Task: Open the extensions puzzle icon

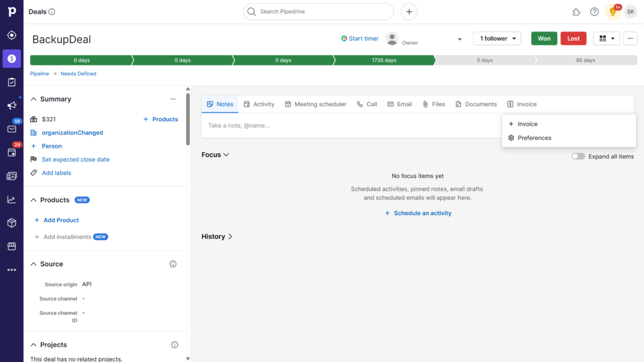Action: (576, 12)
